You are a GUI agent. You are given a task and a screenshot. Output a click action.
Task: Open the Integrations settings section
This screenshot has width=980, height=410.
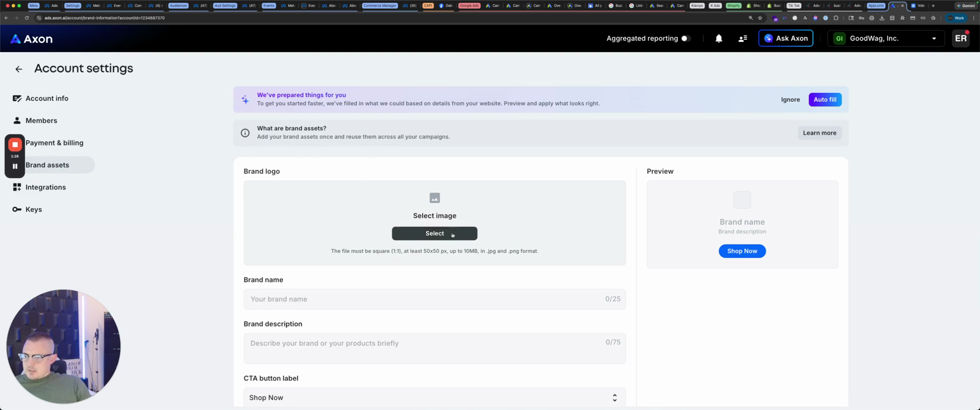[x=45, y=187]
